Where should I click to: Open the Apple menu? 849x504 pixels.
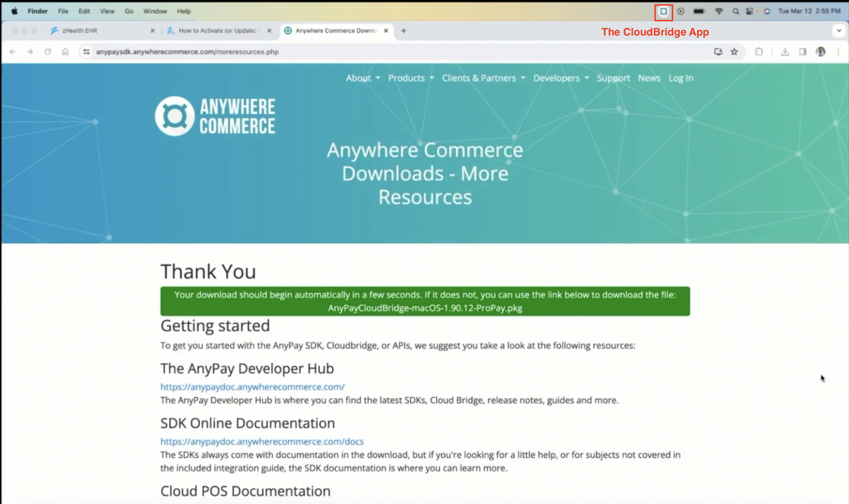coord(14,11)
